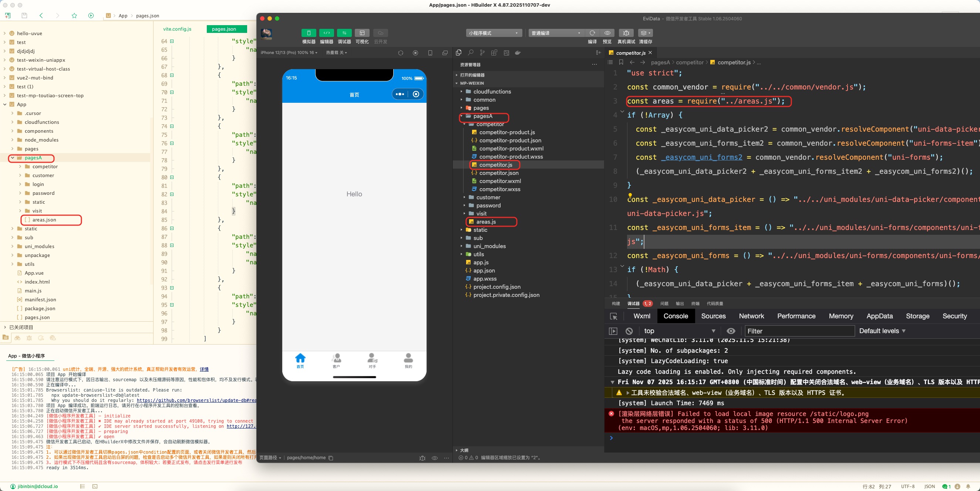Click the 调试器 debugger toolbar icon
Screen dimensions: 980x491
[x=344, y=33]
